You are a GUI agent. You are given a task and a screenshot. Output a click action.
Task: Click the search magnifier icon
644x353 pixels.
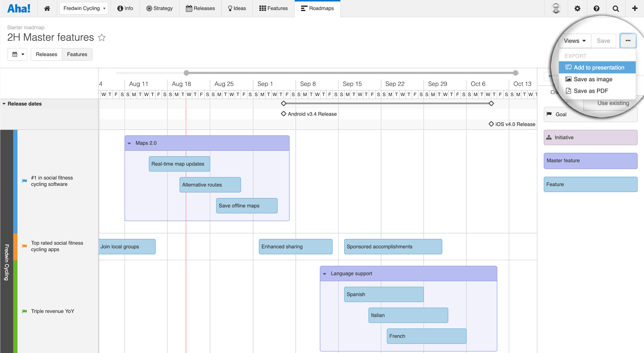[x=616, y=8]
